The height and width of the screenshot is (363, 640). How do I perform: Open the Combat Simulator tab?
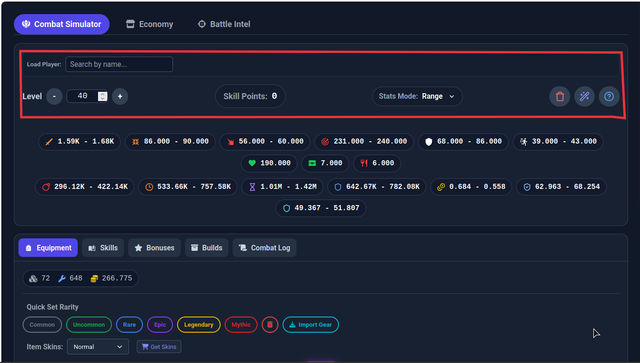coord(62,24)
